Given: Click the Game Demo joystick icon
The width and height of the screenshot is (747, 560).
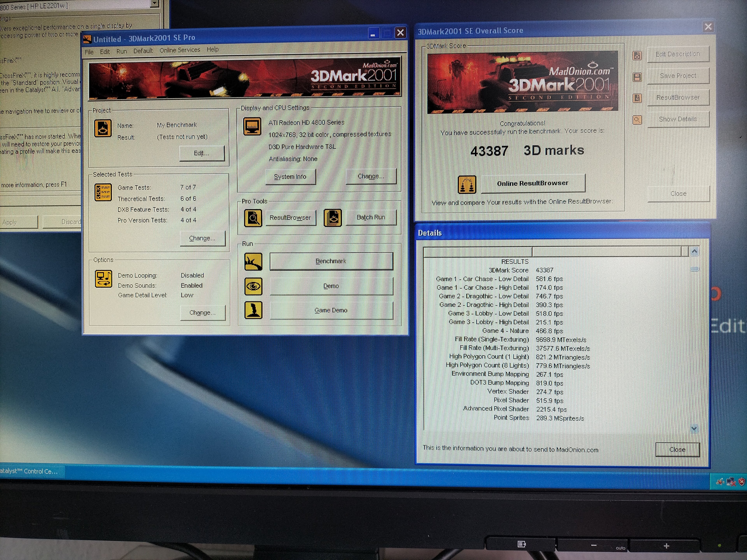Looking at the screenshot, I should click(253, 310).
